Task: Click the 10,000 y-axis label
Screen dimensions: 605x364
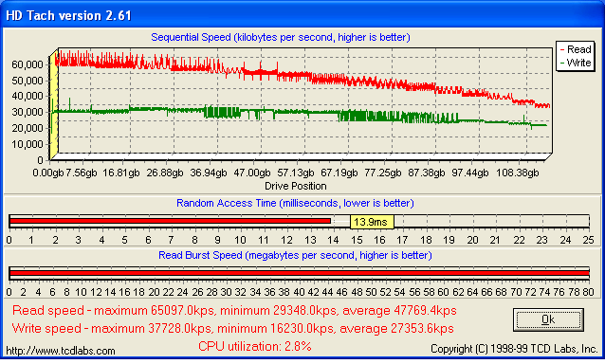Action: [27, 144]
